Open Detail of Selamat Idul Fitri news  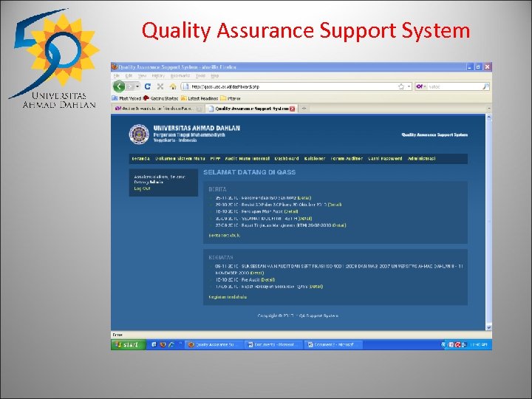[x=305, y=219]
